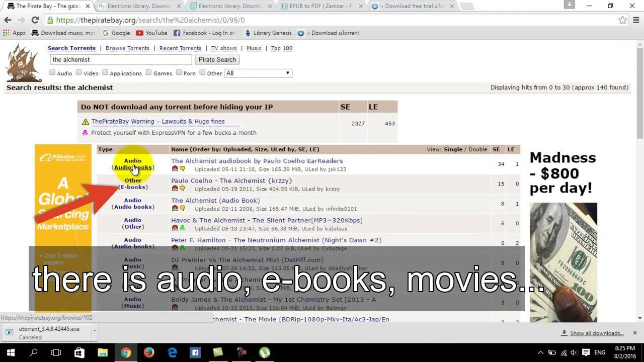
Task: Open the 'All' category dropdown
Action: click(258, 73)
